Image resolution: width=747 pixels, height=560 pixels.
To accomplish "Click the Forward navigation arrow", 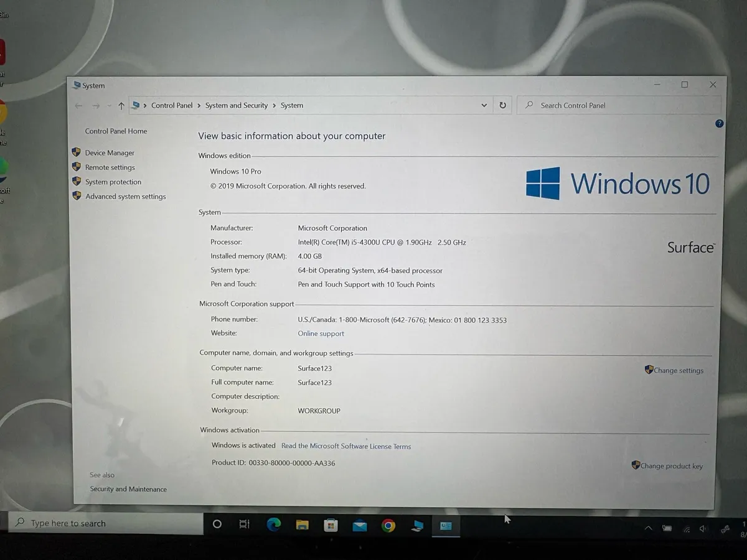I will (96, 106).
